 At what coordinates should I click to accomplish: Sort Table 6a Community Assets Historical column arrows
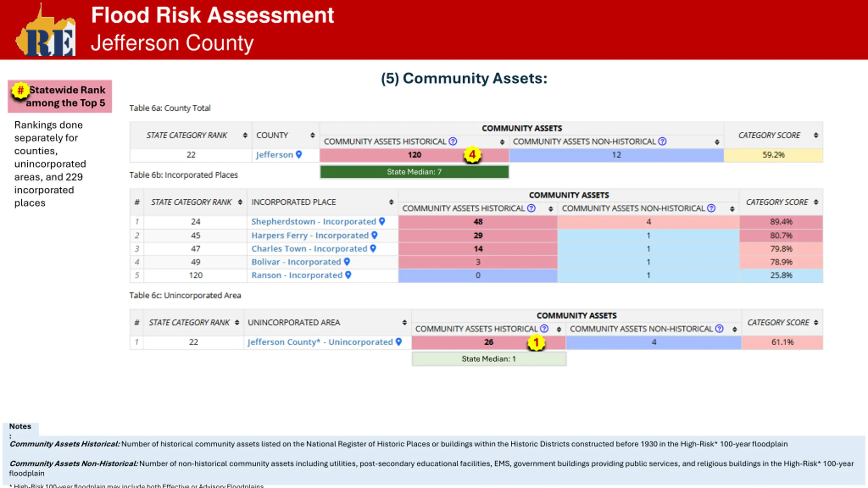pos(502,142)
